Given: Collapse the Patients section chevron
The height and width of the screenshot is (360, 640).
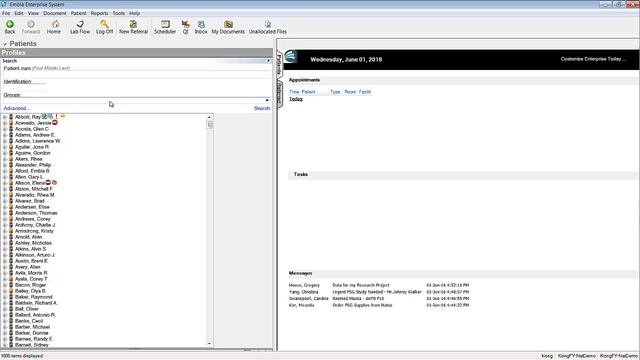Looking at the screenshot, I should tap(5, 44).
